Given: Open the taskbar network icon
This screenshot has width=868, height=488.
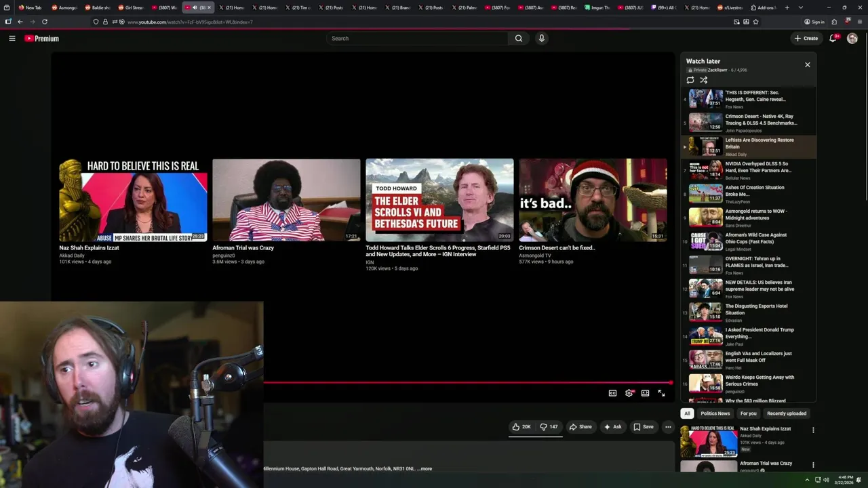Looking at the screenshot, I should click(x=818, y=480).
